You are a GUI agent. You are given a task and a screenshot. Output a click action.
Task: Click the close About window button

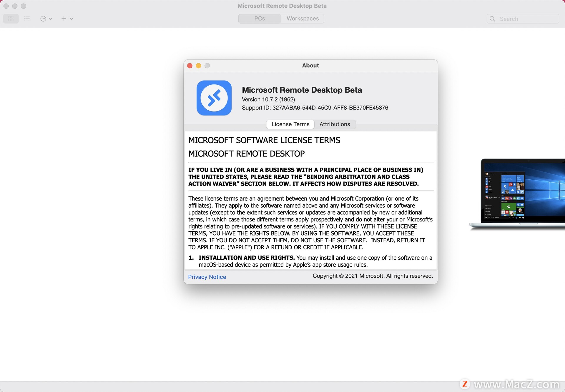coord(190,65)
